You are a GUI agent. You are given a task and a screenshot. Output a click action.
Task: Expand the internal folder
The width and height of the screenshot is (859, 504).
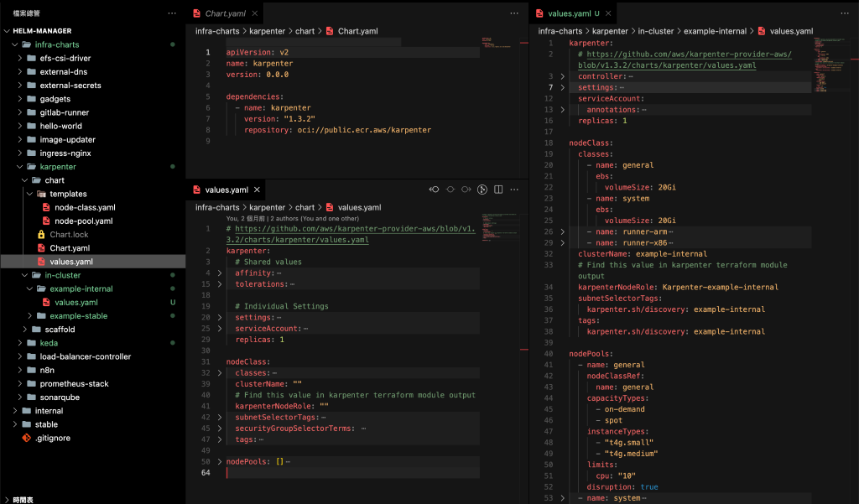(x=15, y=411)
